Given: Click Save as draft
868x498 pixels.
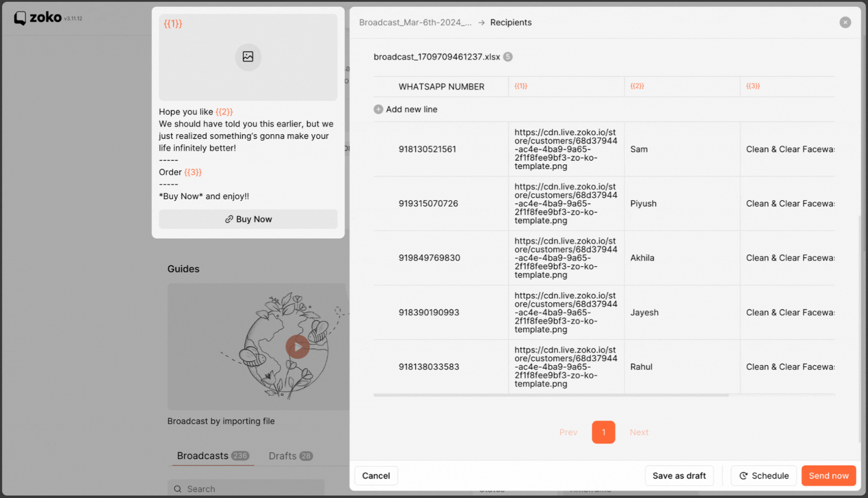Looking at the screenshot, I should click(679, 476).
